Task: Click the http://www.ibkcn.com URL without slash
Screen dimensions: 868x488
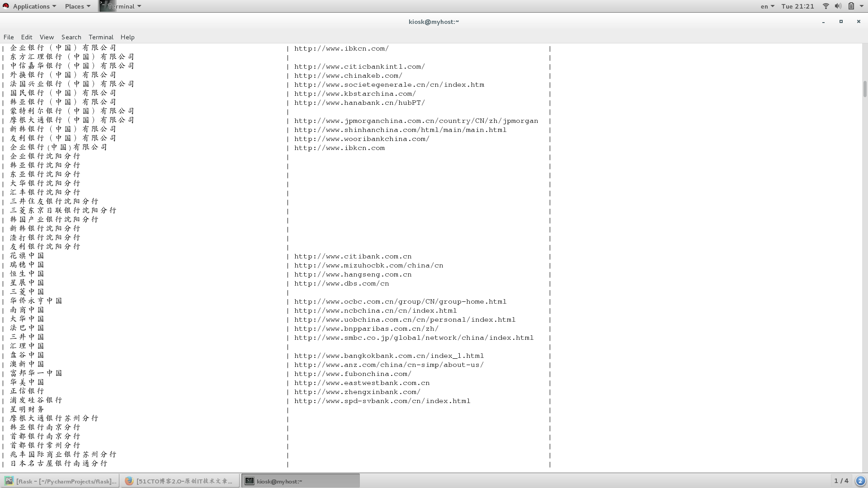Action: [340, 148]
